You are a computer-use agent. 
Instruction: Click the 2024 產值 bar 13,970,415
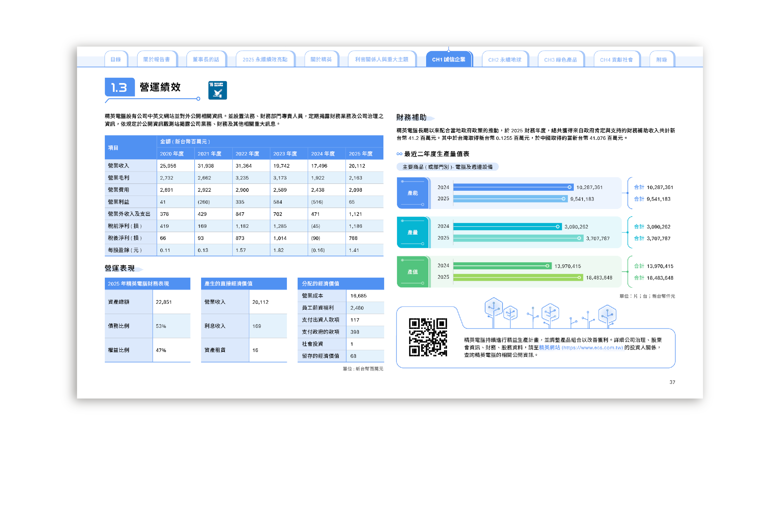pyautogui.click(x=502, y=266)
